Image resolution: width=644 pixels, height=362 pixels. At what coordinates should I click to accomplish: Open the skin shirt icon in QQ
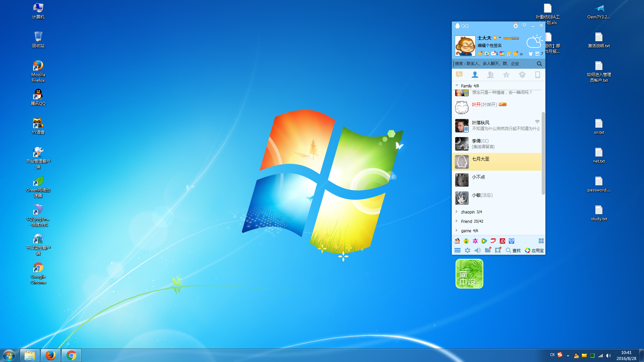531,54
